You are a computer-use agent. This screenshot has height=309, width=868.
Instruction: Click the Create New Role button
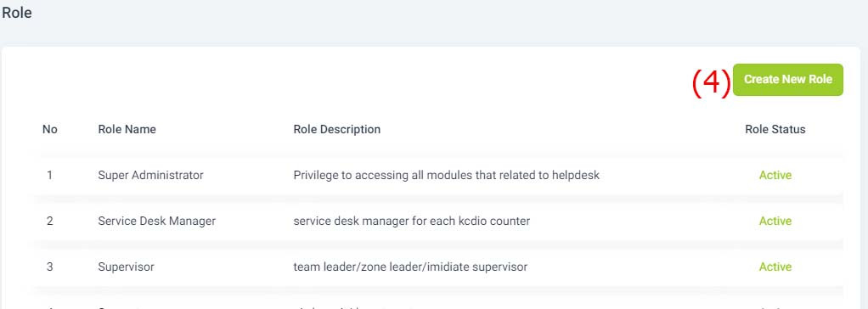click(787, 80)
